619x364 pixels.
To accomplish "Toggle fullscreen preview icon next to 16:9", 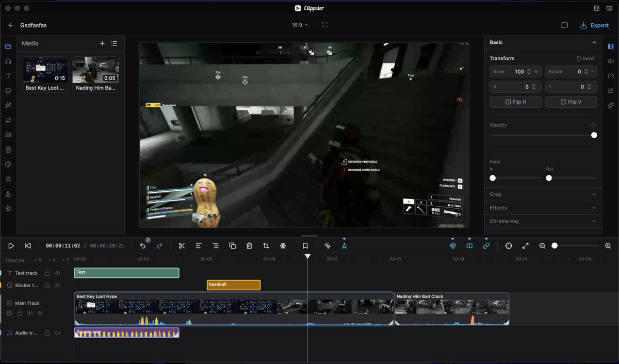I will 324,25.
